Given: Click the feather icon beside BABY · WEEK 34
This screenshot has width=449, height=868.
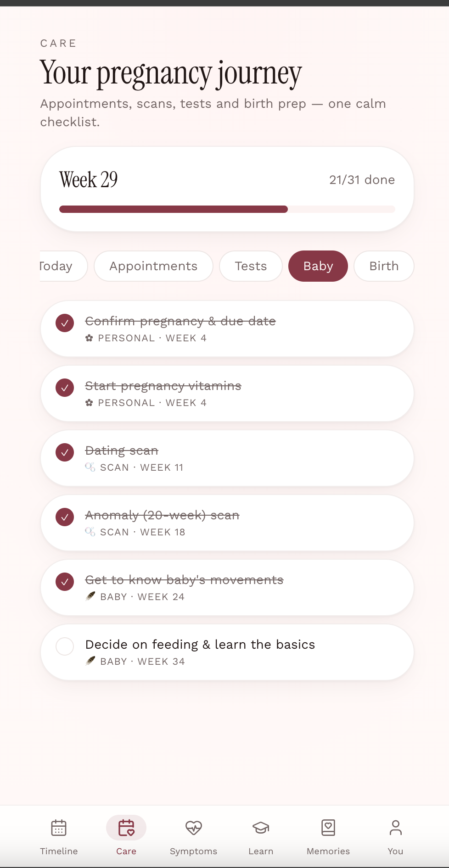Looking at the screenshot, I should pyautogui.click(x=90, y=661).
